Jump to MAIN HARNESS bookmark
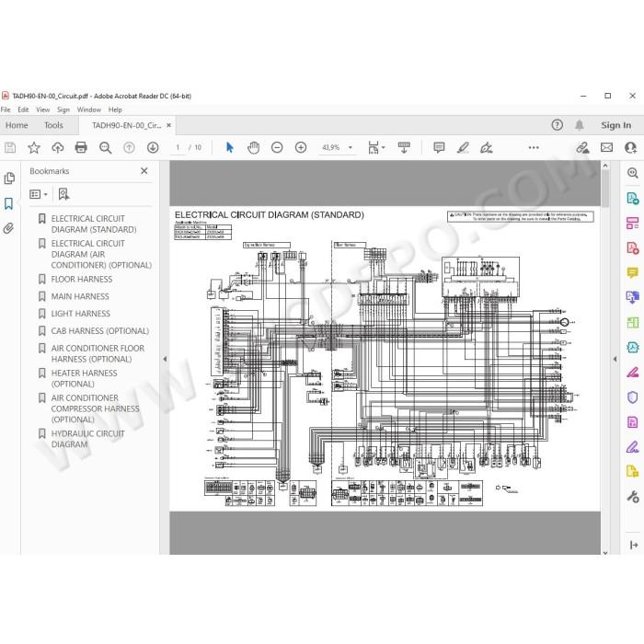 (80, 296)
